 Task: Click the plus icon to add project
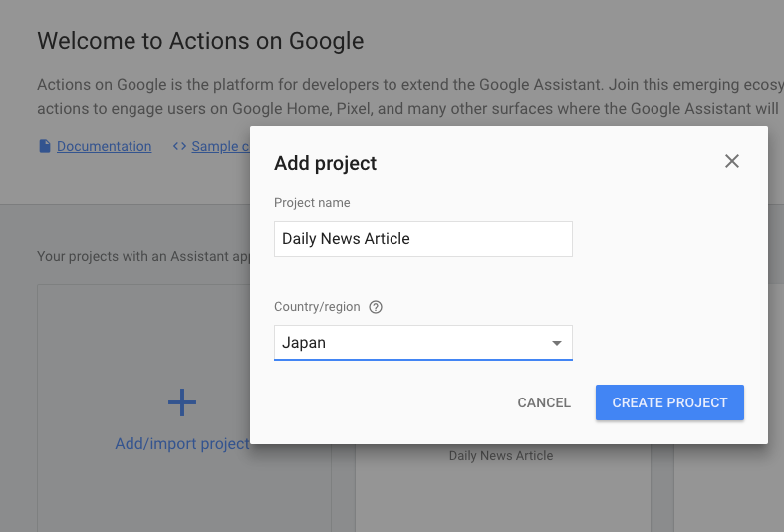pos(182,402)
